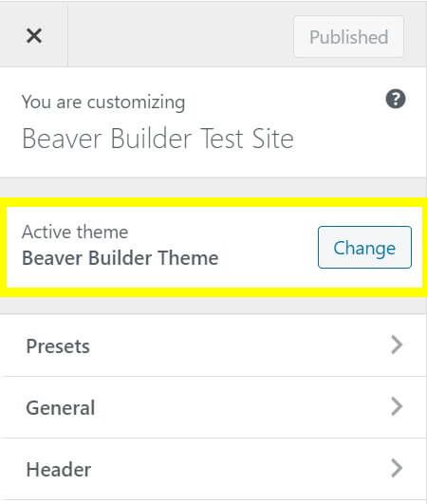Click the Active theme label
The width and height of the screenshot is (427, 504).
pos(75,232)
